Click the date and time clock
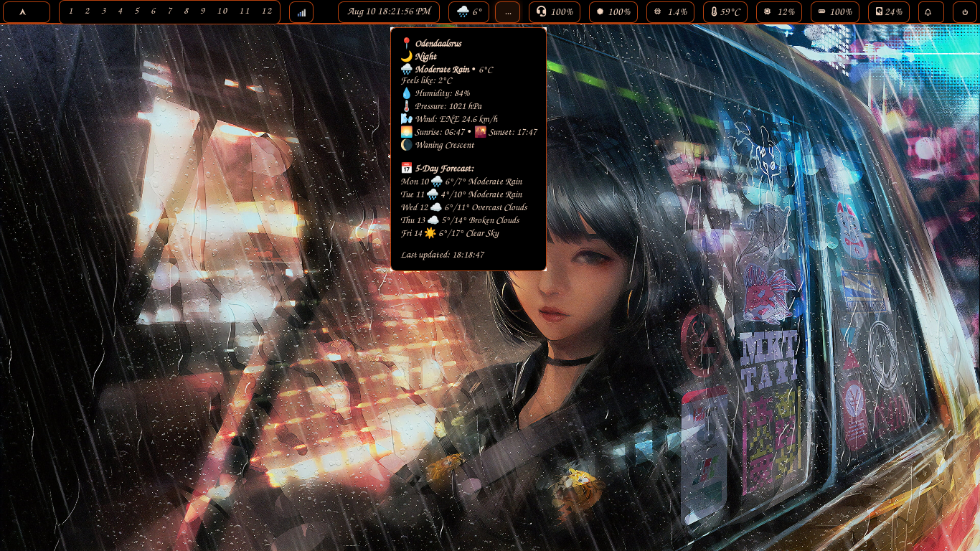This screenshot has width=980, height=551. click(389, 12)
